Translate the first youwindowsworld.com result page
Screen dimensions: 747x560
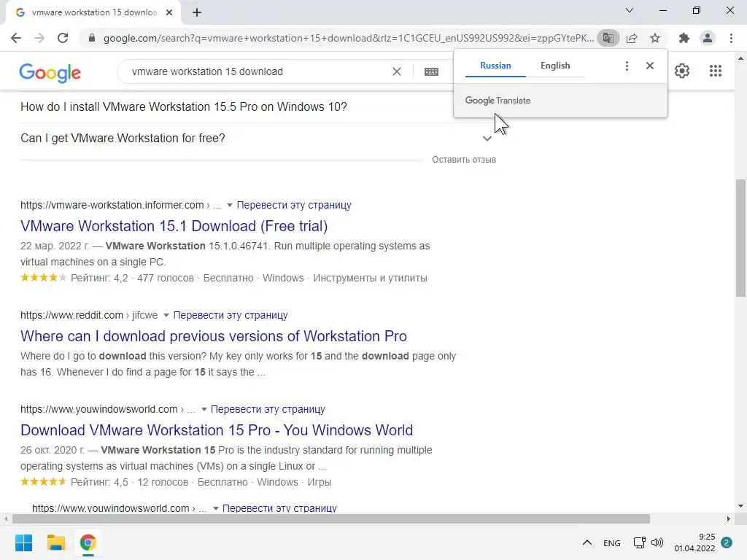[x=268, y=410]
